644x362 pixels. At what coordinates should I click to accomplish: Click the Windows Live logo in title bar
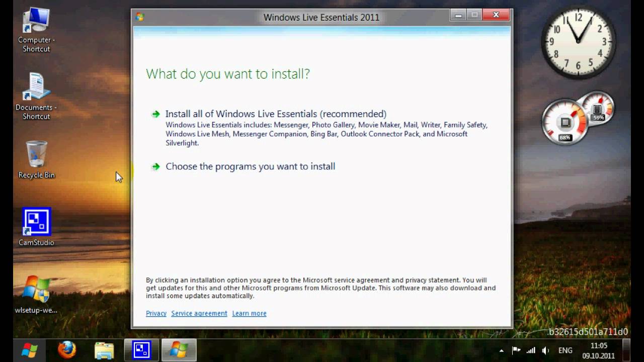[140, 17]
